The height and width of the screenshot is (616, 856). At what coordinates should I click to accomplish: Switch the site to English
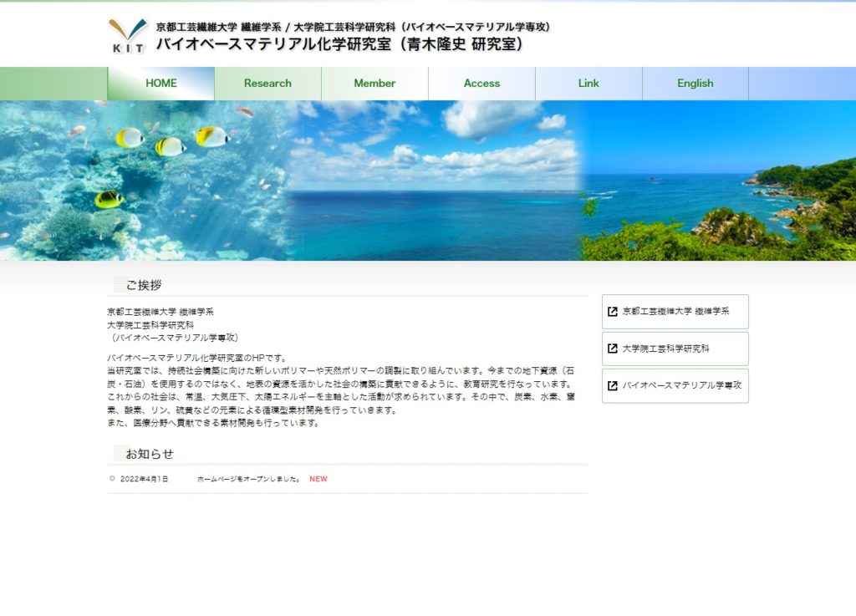point(695,84)
